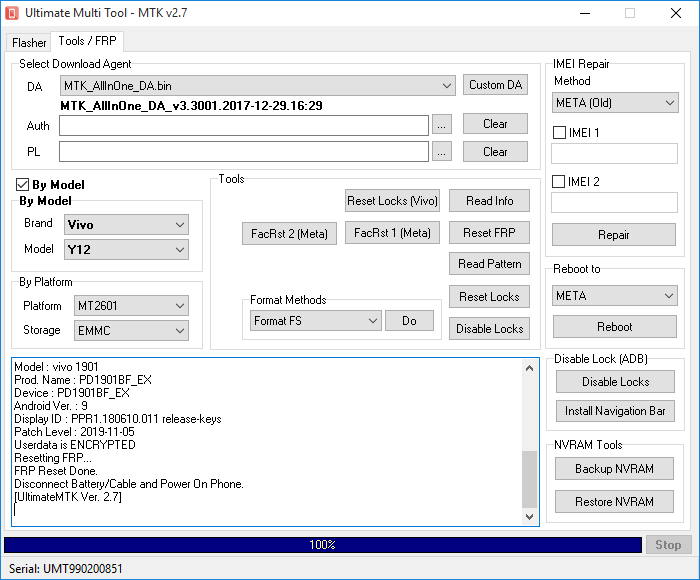Click the Reset Locks button in Tools
Viewport: 700px width, 580px height.
click(x=489, y=297)
